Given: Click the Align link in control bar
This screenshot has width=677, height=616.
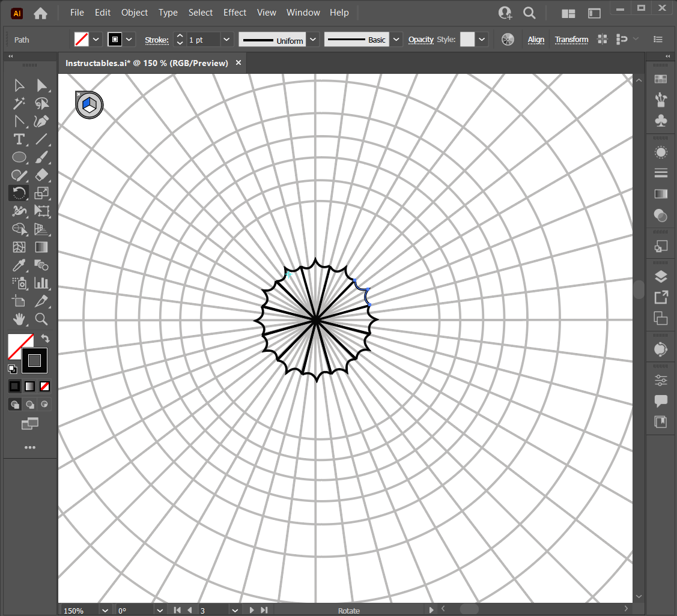Looking at the screenshot, I should click(x=536, y=40).
